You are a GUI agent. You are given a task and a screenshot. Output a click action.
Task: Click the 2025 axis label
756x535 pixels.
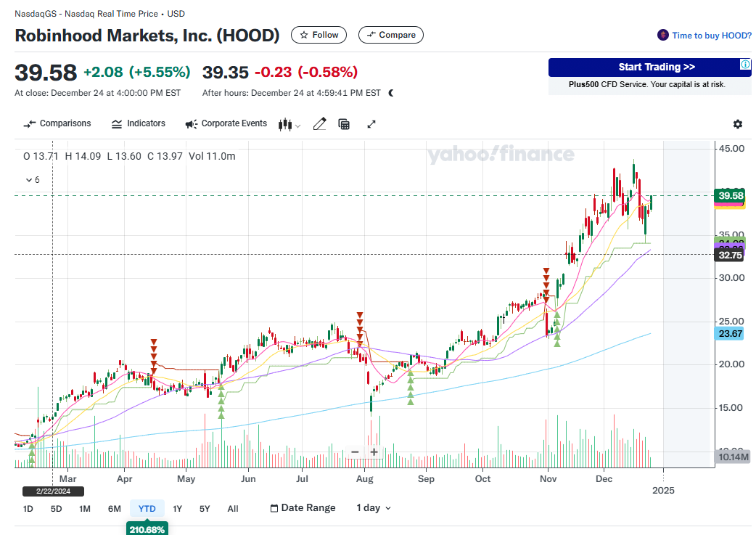click(663, 490)
